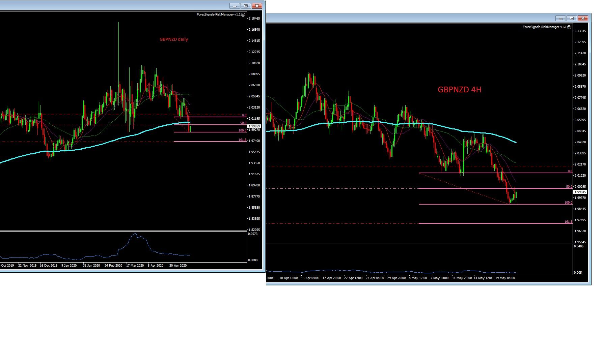This screenshot has width=603, height=364.
Task: Minimize the GBPNZD daily chart window
Action: point(235,6)
